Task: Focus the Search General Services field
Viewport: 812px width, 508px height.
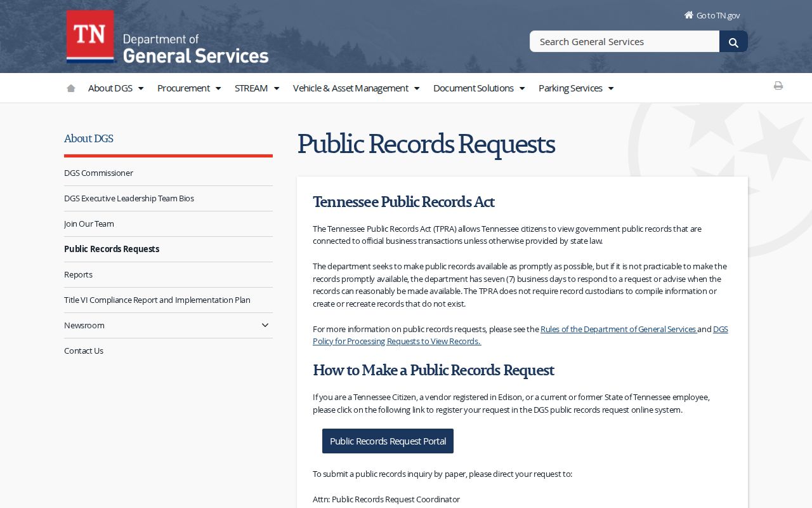Action: coord(624,42)
